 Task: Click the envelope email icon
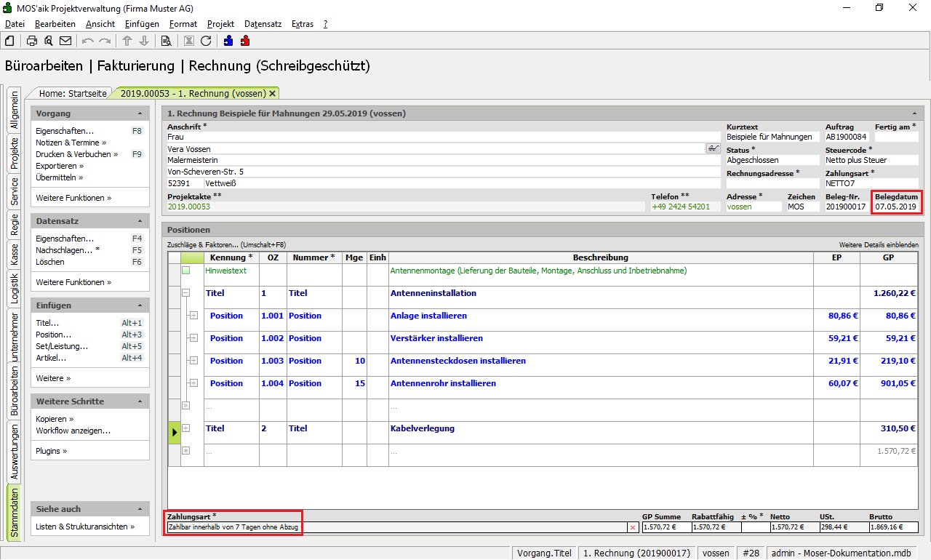(65, 41)
